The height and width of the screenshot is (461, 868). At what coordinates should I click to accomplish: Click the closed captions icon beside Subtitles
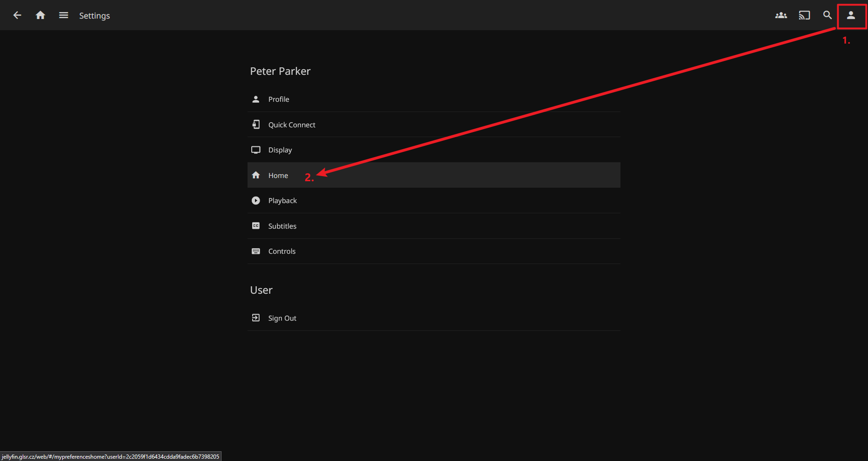tap(256, 226)
